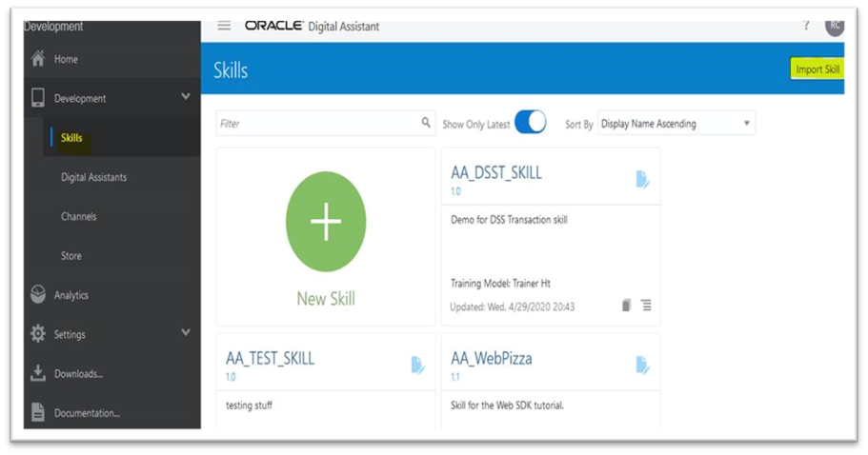Screen dimensions: 868x455
Task: Click 'Skill for the Web SDK tutorial.' text
Action: tap(507, 406)
